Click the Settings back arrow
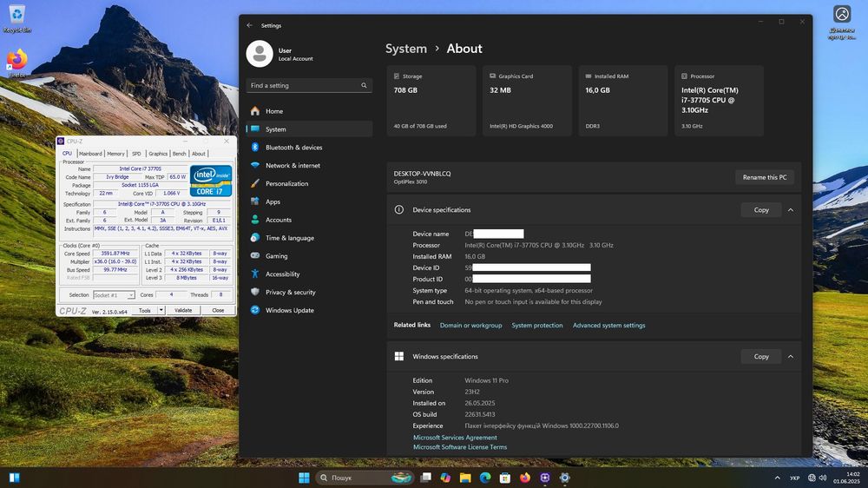The width and height of the screenshot is (868, 488). coord(250,25)
